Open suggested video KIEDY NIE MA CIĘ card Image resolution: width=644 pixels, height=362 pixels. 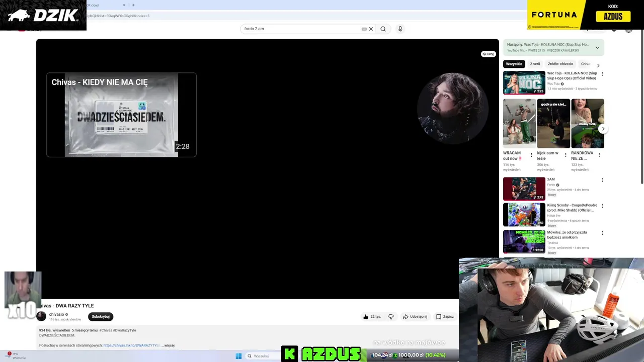(121, 115)
